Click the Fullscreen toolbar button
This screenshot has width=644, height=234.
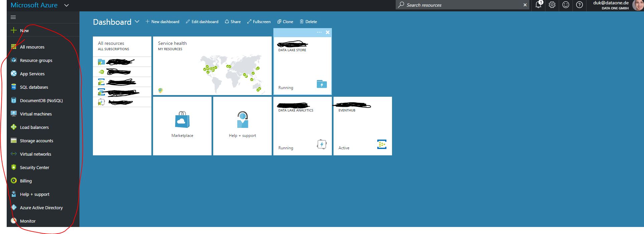259,22
